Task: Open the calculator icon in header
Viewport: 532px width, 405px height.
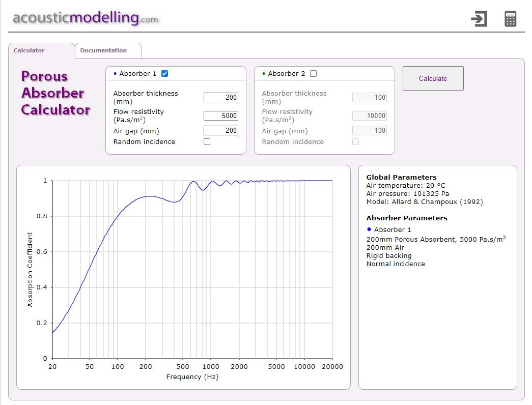Action: [x=510, y=19]
